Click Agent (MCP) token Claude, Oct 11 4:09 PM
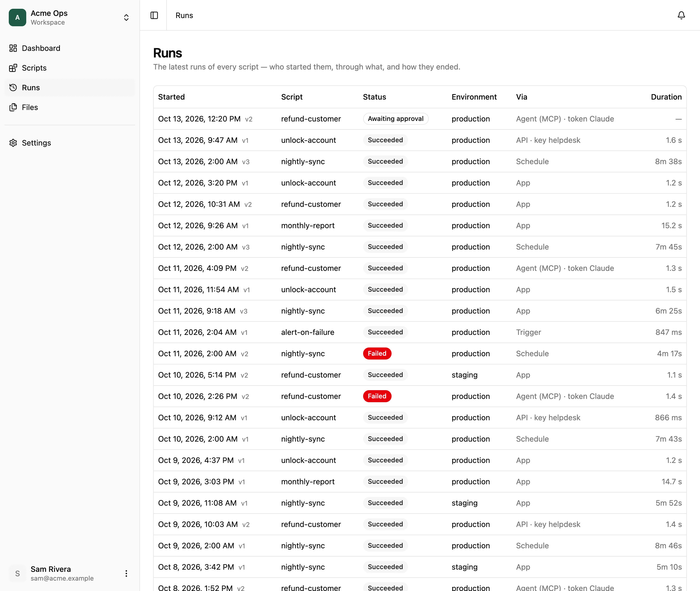Screen dimensions: 700x591 (x=565, y=268)
